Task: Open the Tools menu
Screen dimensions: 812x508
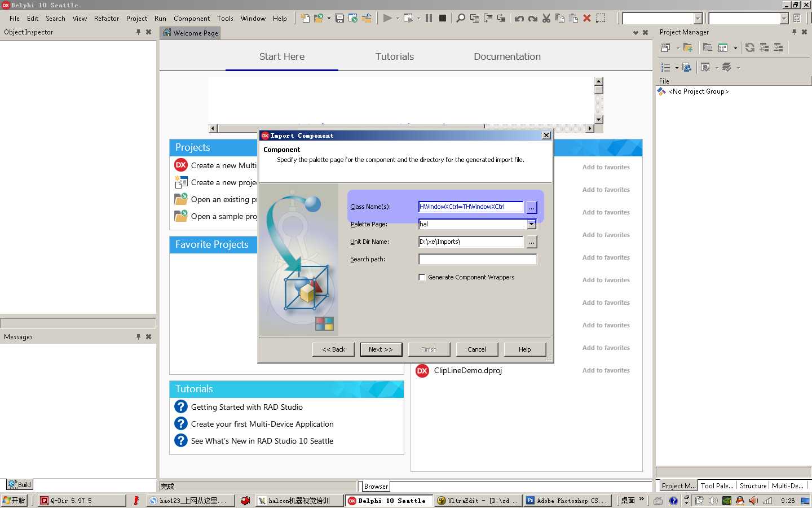Action: (225, 18)
